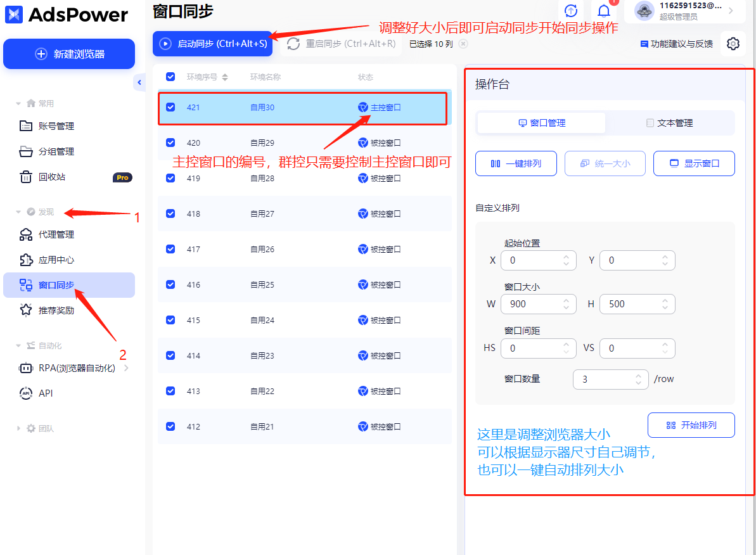Click the AdsPower logo icon
The width and height of the screenshot is (756, 555).
tap(13, 15)
